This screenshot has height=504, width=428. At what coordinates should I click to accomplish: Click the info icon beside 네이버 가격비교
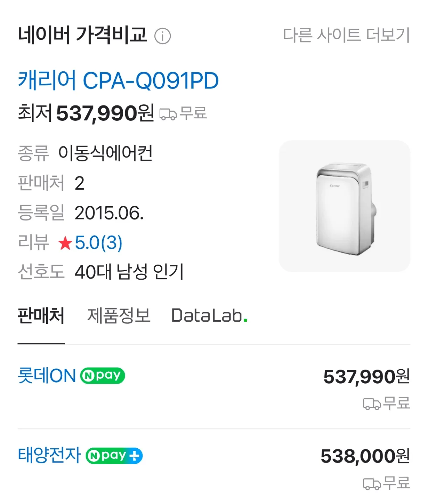coord(162,36)
